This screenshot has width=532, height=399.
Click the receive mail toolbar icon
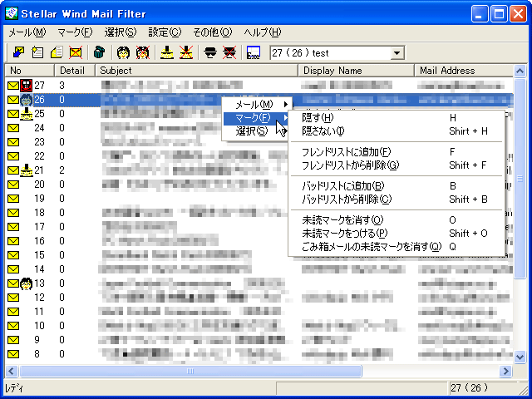[18, 52]
